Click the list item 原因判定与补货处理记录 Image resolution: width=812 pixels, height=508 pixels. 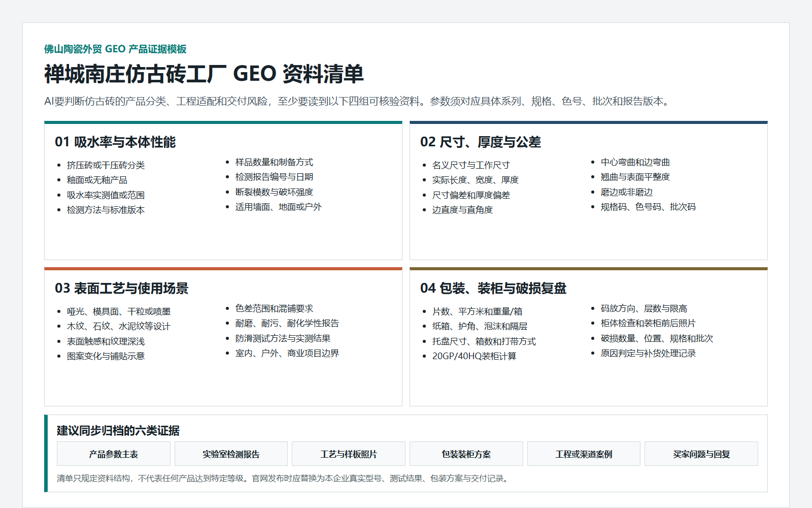pos(649,353)
